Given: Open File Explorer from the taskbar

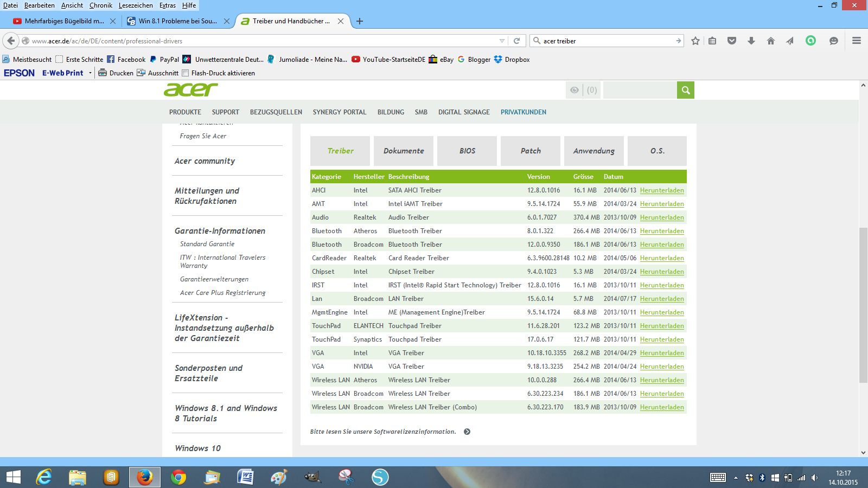Looking at the screenshot, I should coord(78,477).
